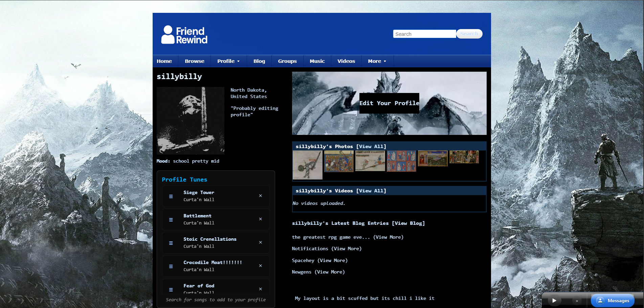Click drag handle icon for Stoic Crenellations

tap(171, 243)
